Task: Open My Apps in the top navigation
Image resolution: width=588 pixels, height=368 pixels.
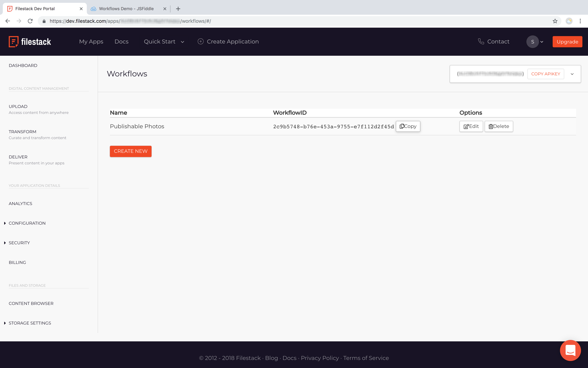Action: tap(91, 42)
